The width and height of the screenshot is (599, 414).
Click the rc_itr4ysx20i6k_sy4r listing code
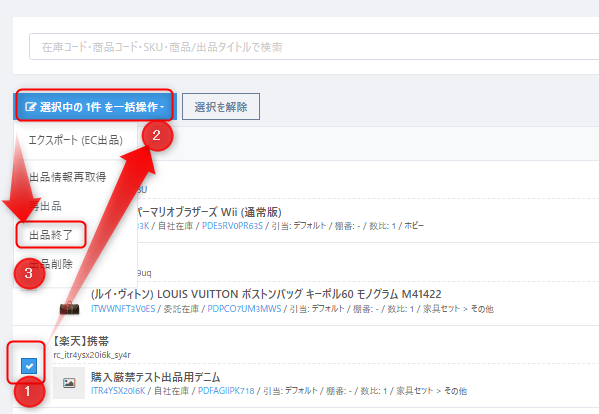[x=92, y=355]
